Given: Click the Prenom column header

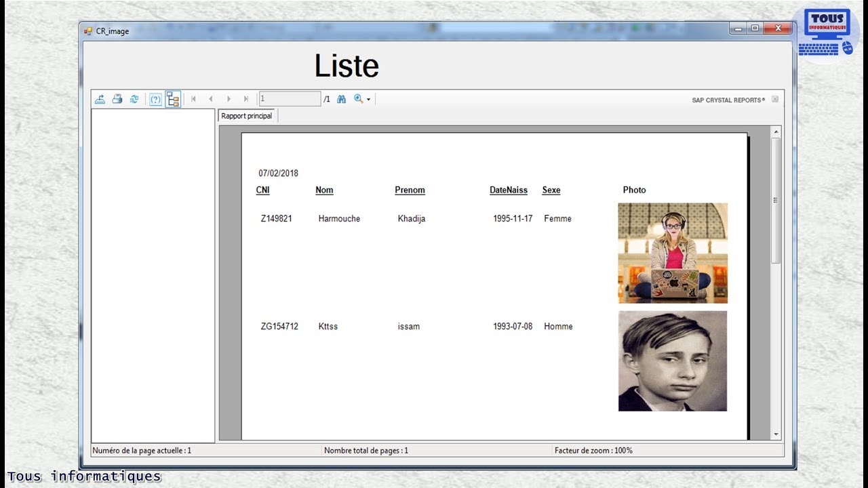Looking at the screenshot, I should click(410, 190).
